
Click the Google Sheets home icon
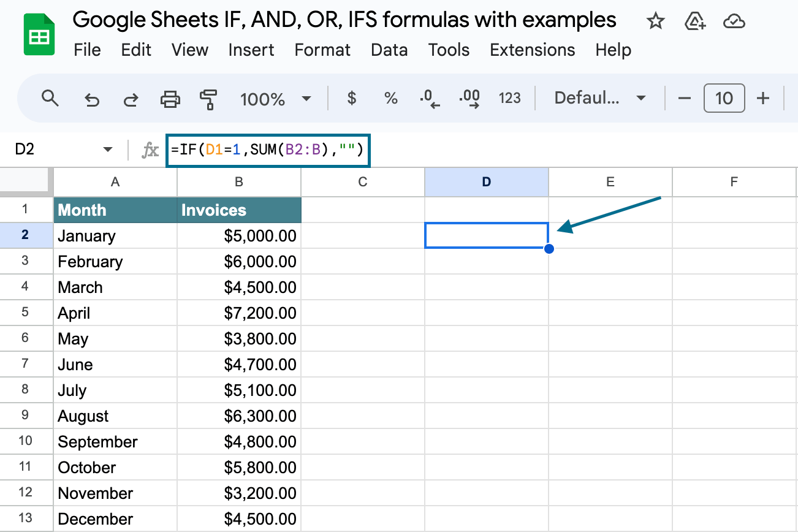(x=39, y=35)
